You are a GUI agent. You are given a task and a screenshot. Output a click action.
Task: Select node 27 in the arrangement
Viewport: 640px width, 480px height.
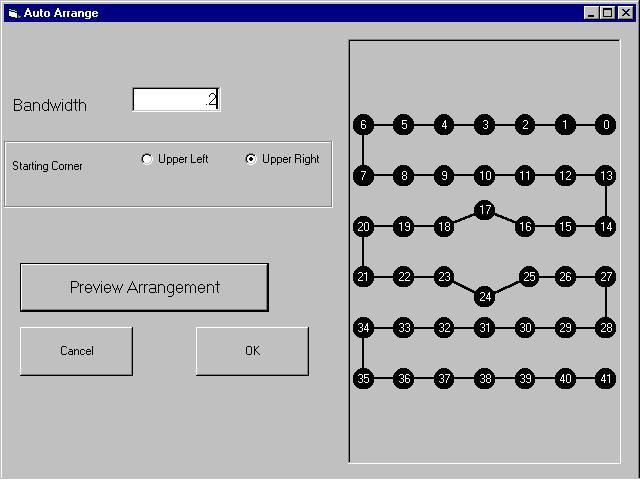point(606,277)
